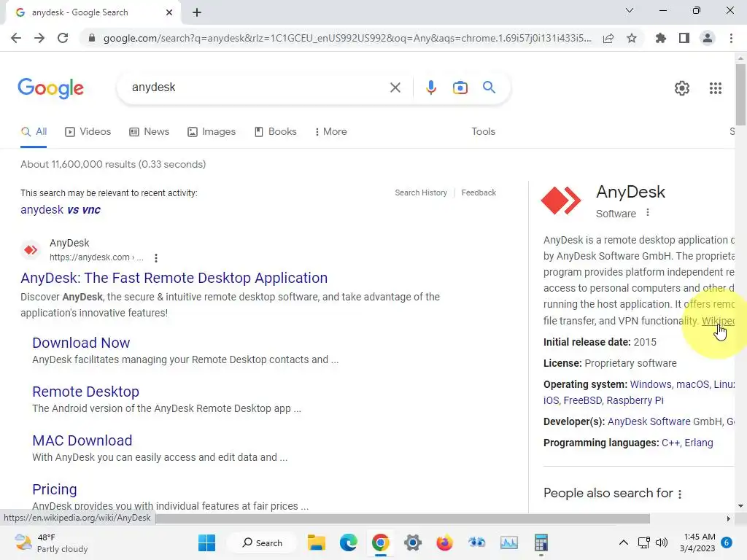This screenshot has height=560, width=747.
Task: Switch to the Images tab
Action: 212,132
